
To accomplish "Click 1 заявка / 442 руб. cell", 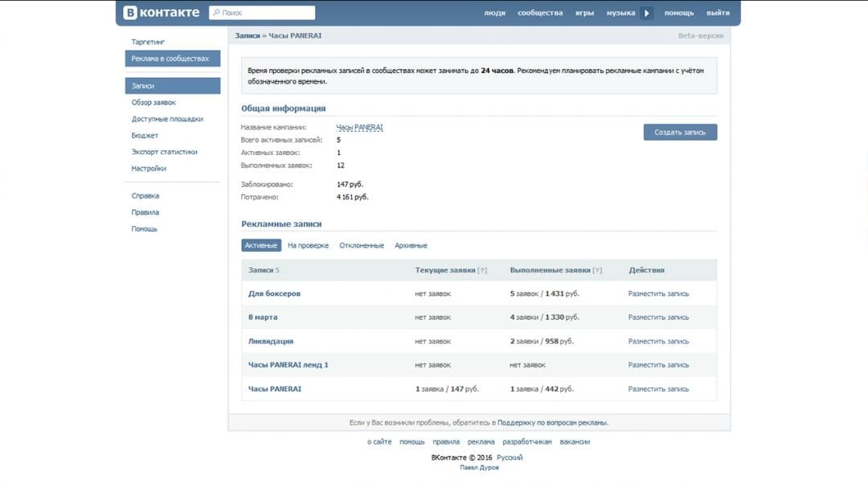I will [x=542, y=389].
